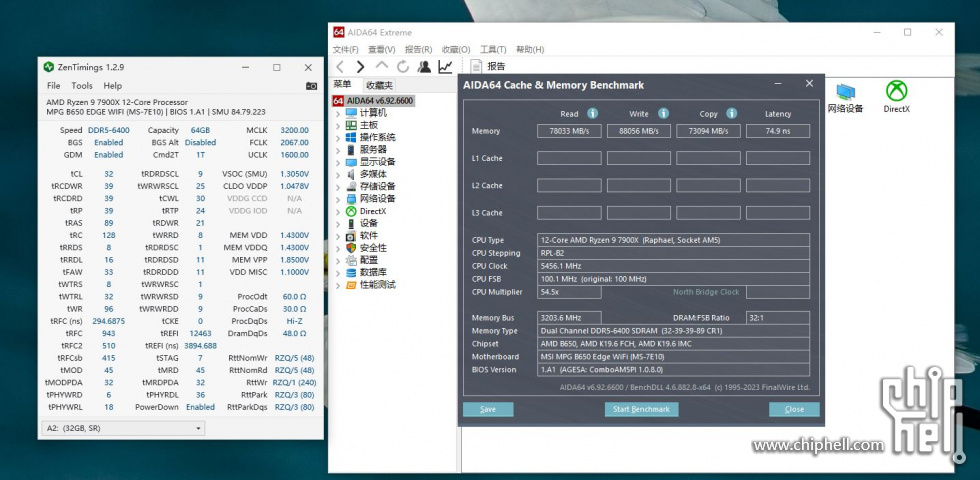Open AIDA64 文件(F) menu
This screenshot has height=480, width=980.
pyautogui.click(x=346, y=49)
